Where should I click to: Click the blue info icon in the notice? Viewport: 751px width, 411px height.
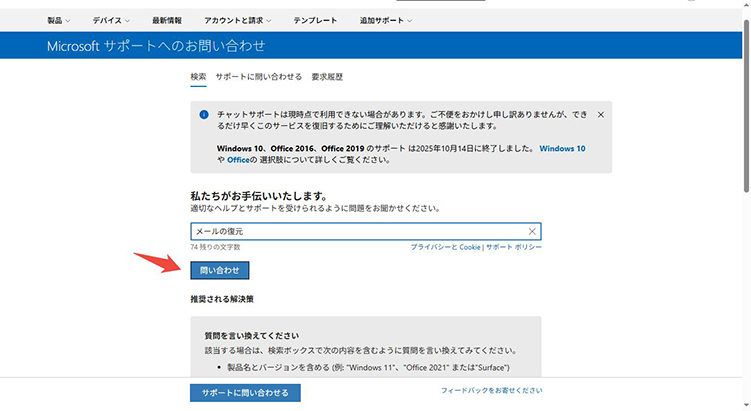(x=204, y=115)
